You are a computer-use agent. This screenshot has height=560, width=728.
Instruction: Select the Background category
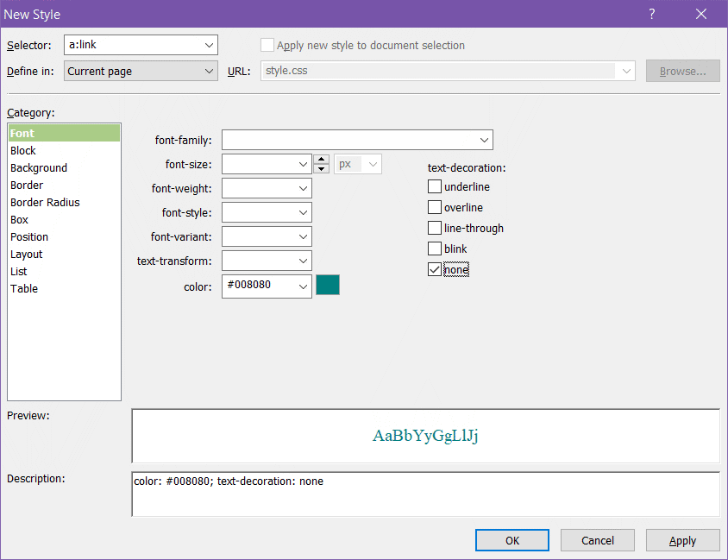click(39, 168)
